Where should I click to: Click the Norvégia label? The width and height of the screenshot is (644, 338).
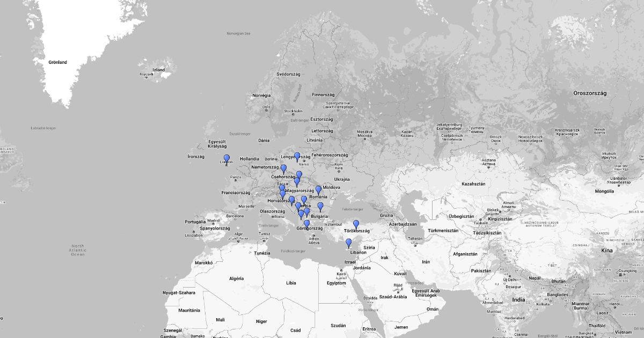click(x=261, y=95)
